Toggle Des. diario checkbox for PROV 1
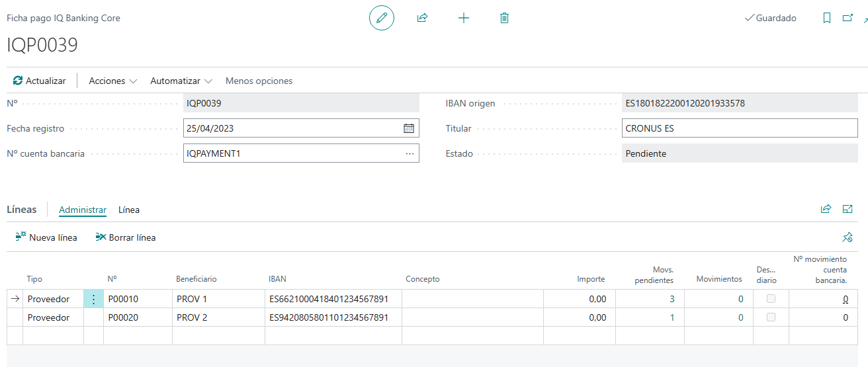Image resolution: width=868 pixels, height=367 pixels. (771, 299)
